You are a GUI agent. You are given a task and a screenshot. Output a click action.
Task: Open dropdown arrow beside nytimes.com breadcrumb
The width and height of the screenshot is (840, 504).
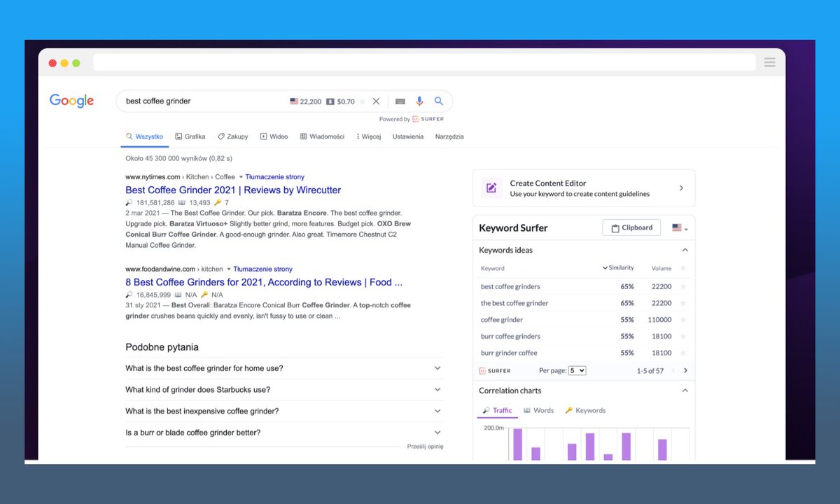[241, 177]
